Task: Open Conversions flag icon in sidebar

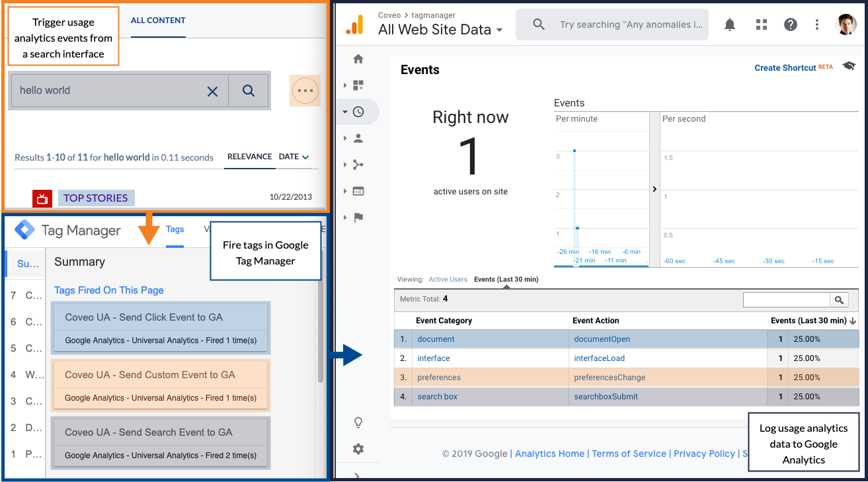Action: coord(358,218)
